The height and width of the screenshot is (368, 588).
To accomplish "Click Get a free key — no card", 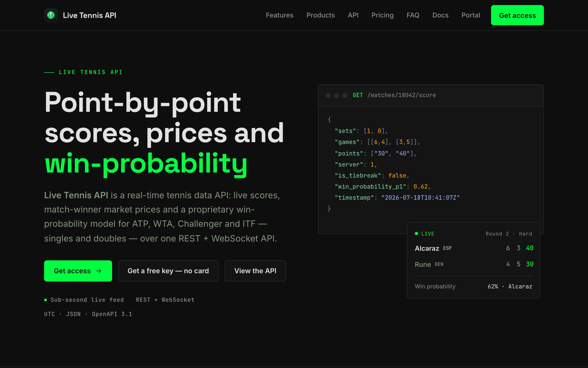I will tap(168, 271).
